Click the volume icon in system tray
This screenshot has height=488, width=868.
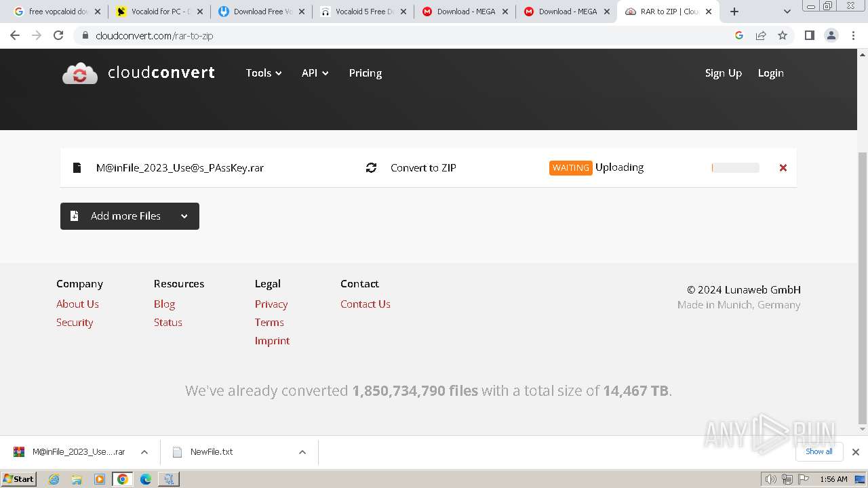(771, 479)
